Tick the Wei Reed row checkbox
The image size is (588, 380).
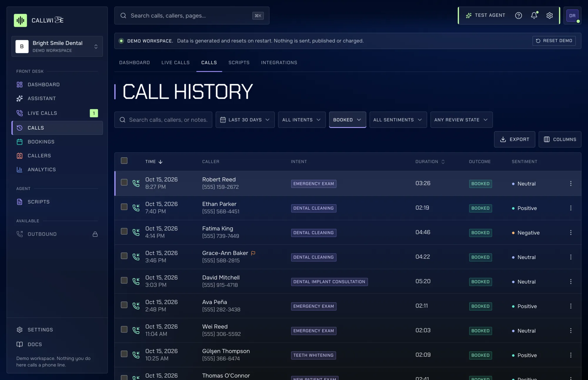124,329
